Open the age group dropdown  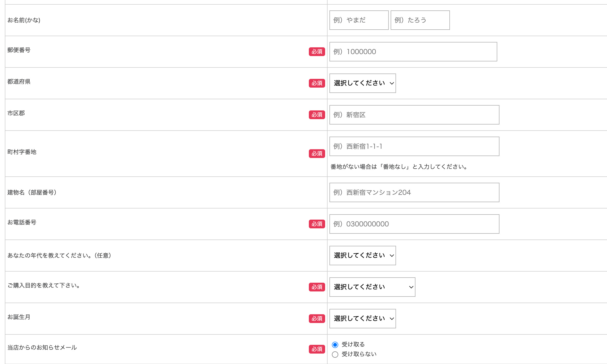pos(363,256)
